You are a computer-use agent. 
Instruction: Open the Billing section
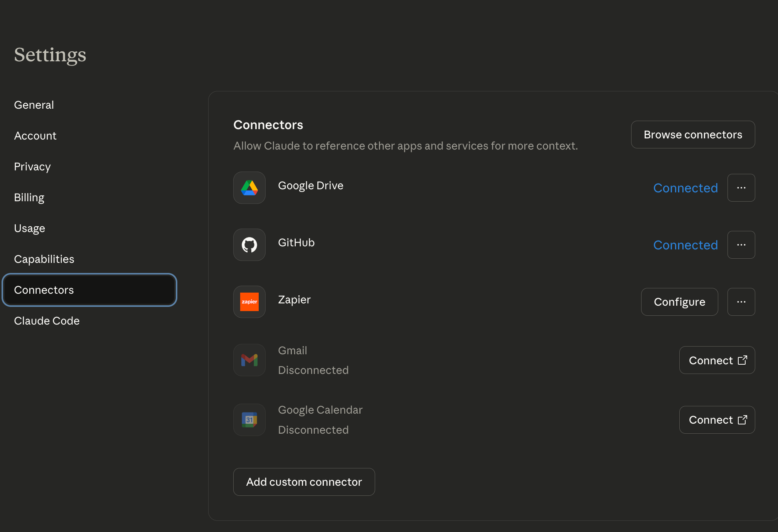pyautogui.click(x=29, y=197)
